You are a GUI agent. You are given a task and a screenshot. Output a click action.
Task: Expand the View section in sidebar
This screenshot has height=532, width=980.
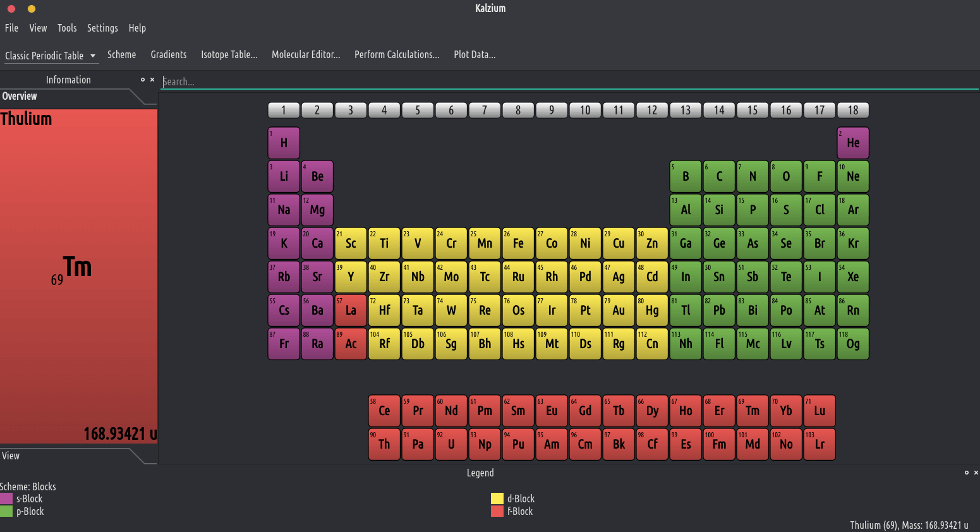coord(11,456)
